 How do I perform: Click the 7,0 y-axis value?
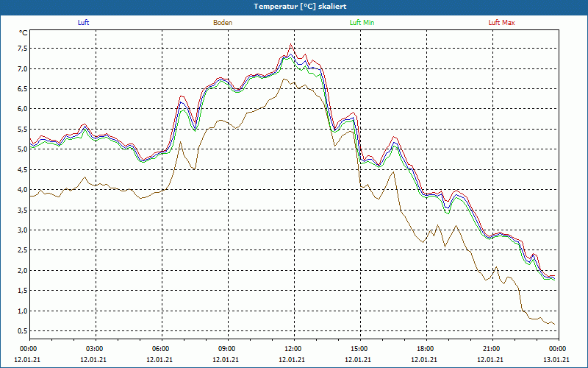tap(23, 68)
